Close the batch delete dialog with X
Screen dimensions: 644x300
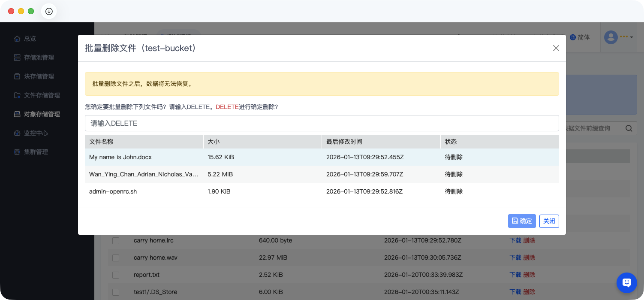pos(556,48)
